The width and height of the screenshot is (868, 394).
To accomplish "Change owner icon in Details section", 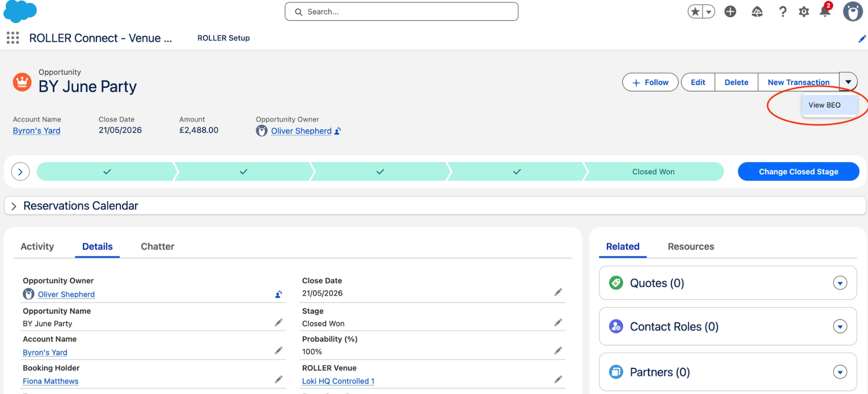I will 278,294.
